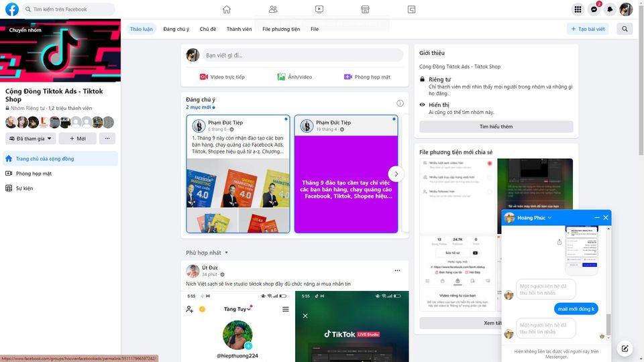Open the Marketplace icon
The image size is (644, 362).
click(x=366, y=9)
